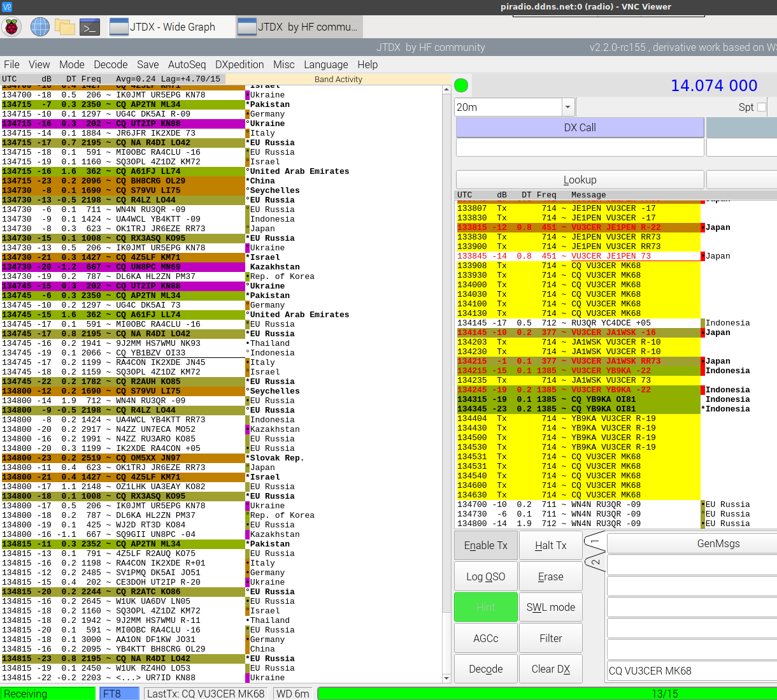Toggle the Filter button

tap(551, 638)
